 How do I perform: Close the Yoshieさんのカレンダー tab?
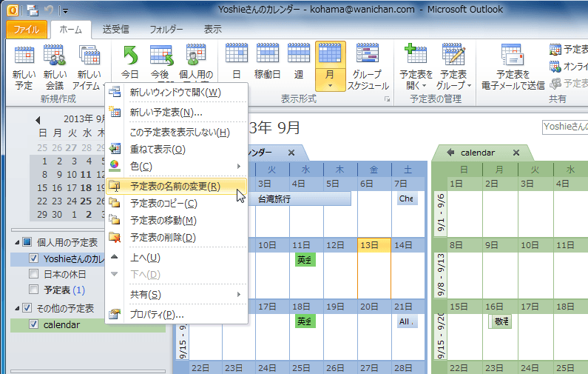291,153
